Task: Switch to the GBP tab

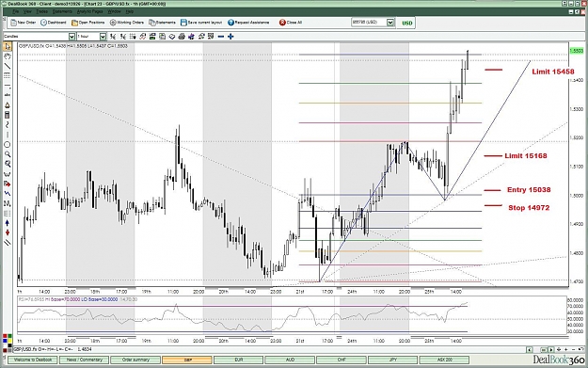Action: (187, 360)
